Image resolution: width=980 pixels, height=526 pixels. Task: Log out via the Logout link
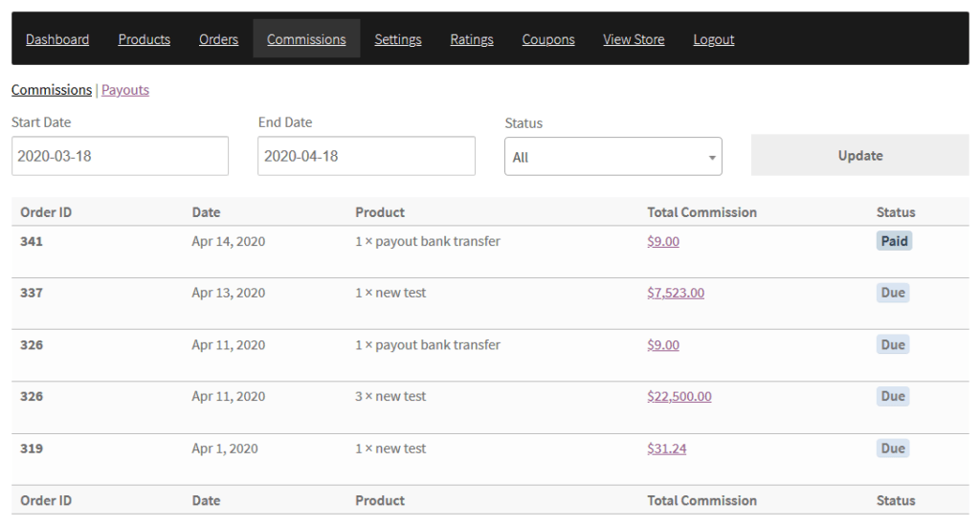pos(714,39)
